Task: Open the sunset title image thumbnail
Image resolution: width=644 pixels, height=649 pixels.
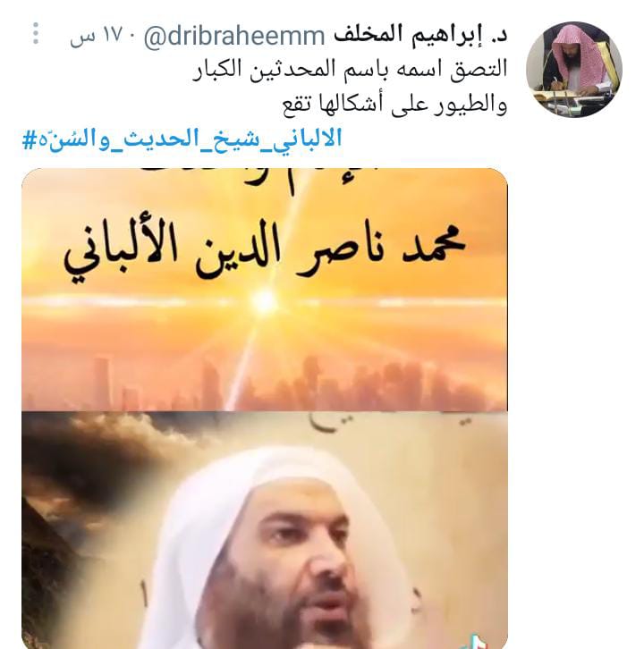Action: tap(265, 290)
